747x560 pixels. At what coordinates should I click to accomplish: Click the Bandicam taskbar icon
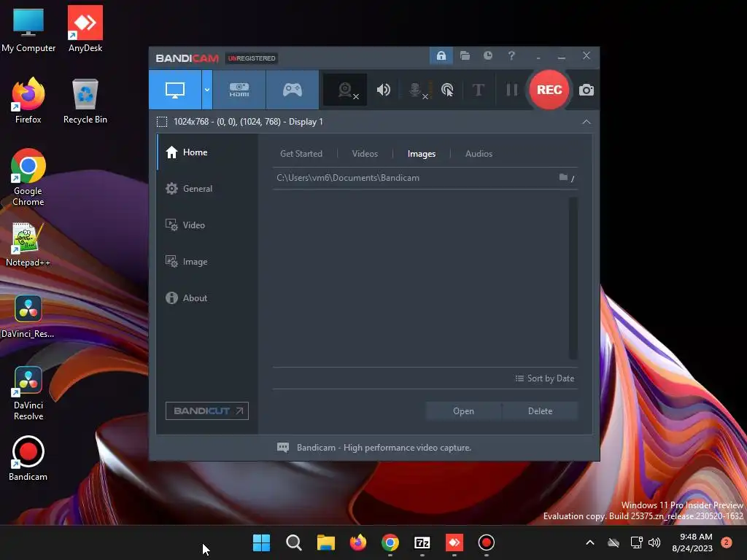pos(487,542)
